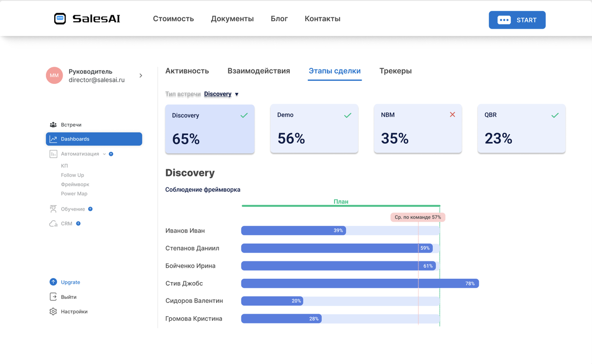Click the CRM cloud icon
The height and width of the screenshot is (364, 592).
(x=53, y=223)
